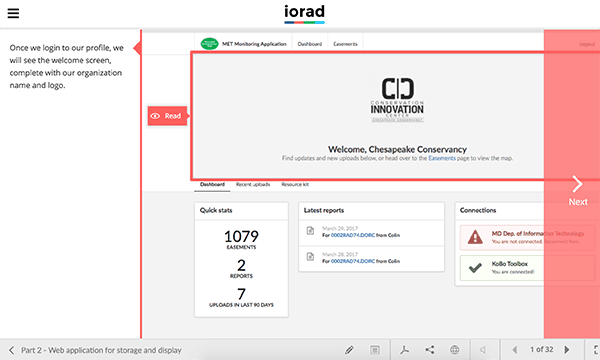Image resolution: width=600 pixels, height=360 pixels.
Task: Click the red Read button
Action: tap(168, 116)
